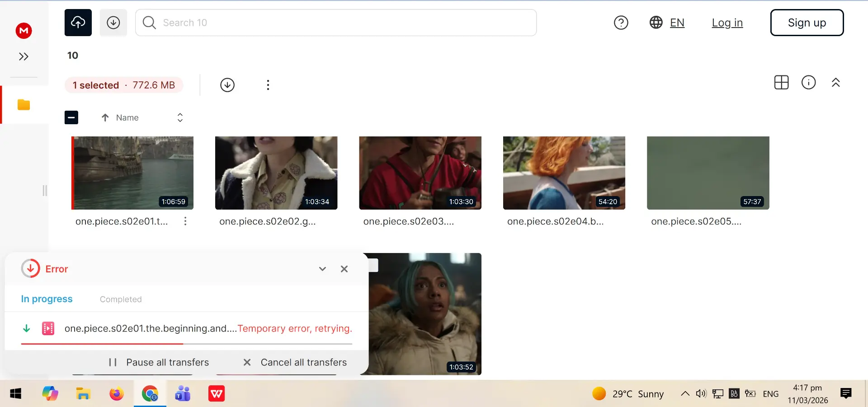Open File Explorer from the taskbar
Viewport: 868px width, 407px height.
tap(83, 394)
